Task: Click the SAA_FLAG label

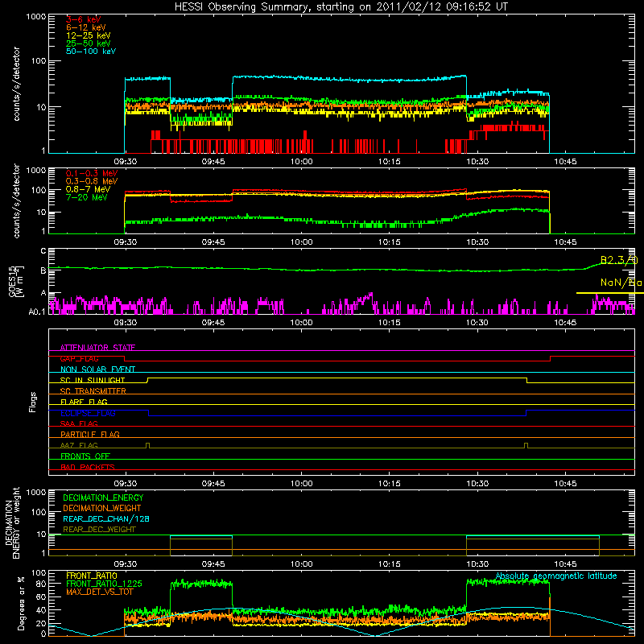Action: click(x=79, y=423)
